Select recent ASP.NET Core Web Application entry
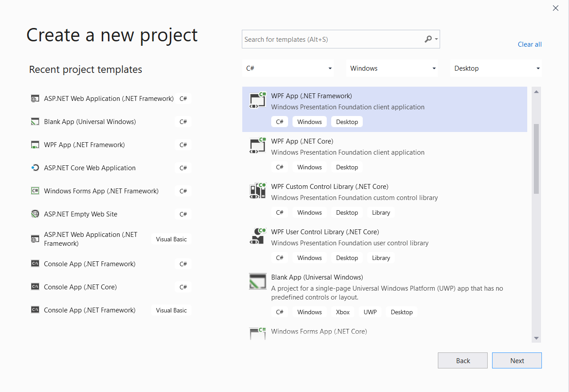This screenshot has width=569, height=392. tap(111, 168)
